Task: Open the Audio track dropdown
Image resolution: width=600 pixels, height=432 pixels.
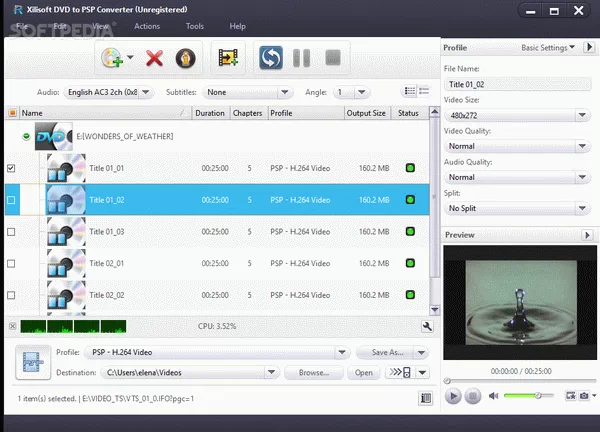Action: [109, 92]
